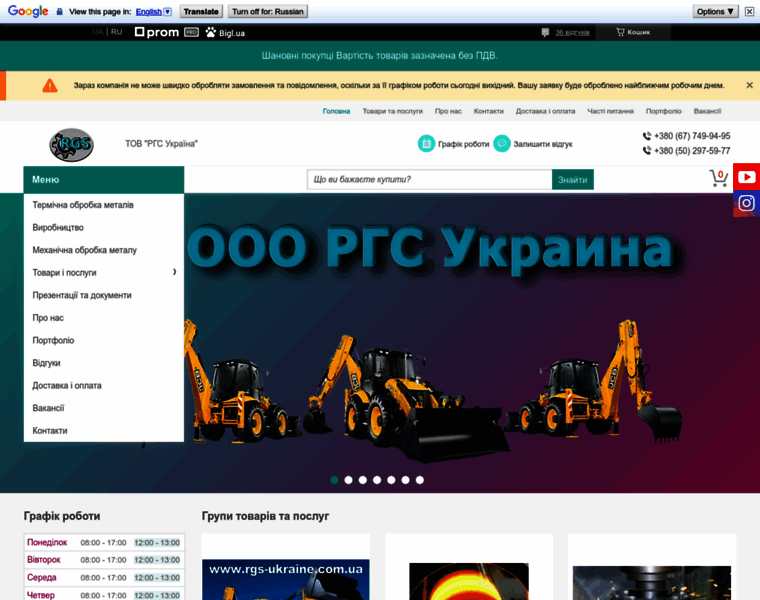
Task: Open the 36 відгуків reviews link
Action: pos(572,32)
